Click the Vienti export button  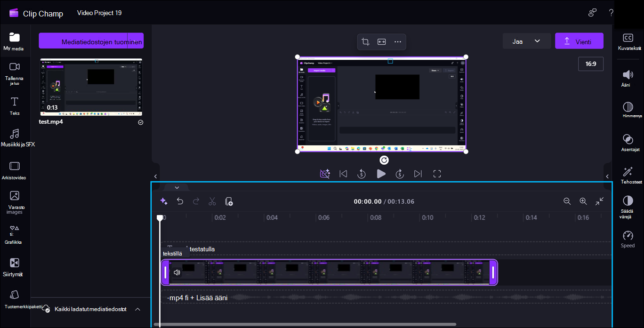click(579, 41)
